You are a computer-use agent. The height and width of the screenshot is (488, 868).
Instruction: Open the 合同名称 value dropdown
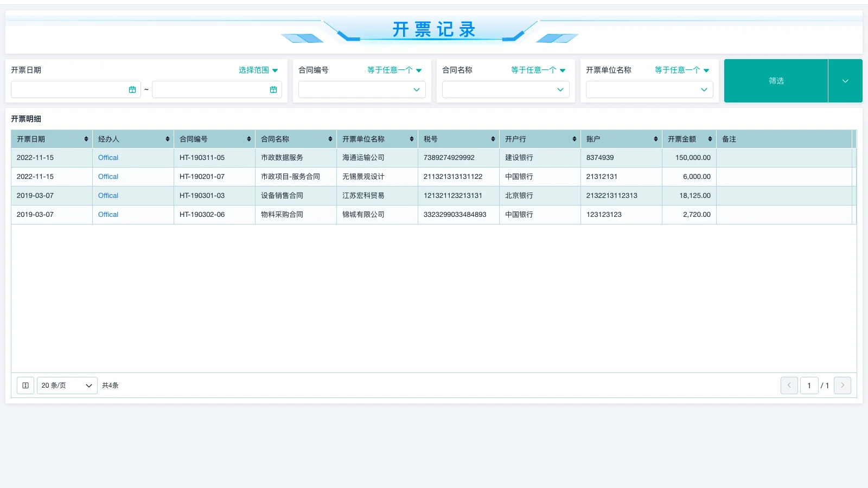pos(506,89)
